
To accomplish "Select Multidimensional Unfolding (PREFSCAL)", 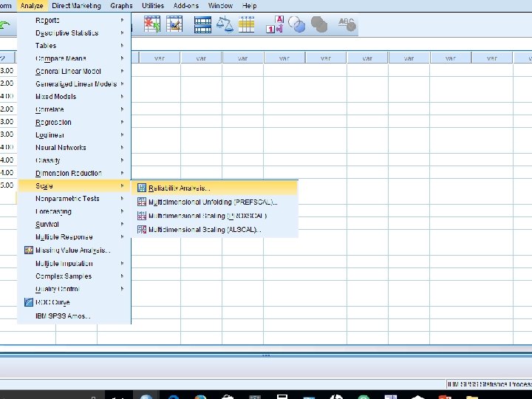I will (x=214, y=202).
